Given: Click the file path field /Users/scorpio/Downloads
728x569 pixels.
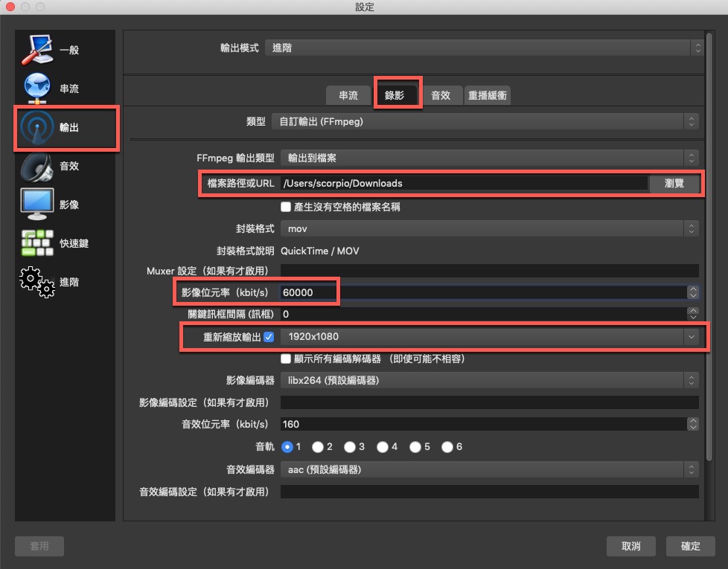Looking at the screenshot, I should 464,183.
